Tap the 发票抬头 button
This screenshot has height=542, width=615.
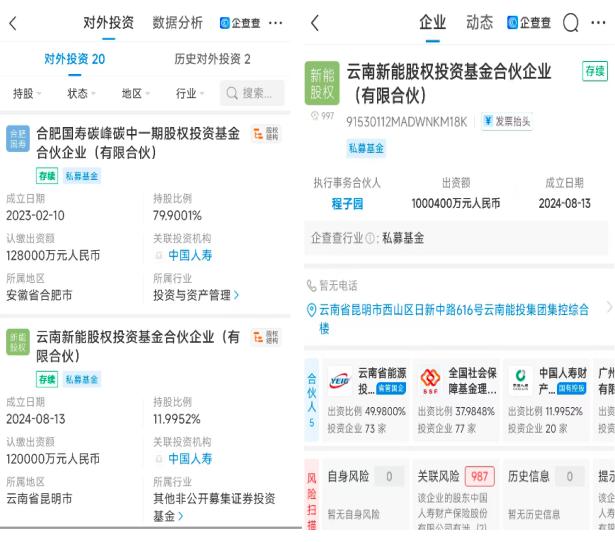pos(506,122)
